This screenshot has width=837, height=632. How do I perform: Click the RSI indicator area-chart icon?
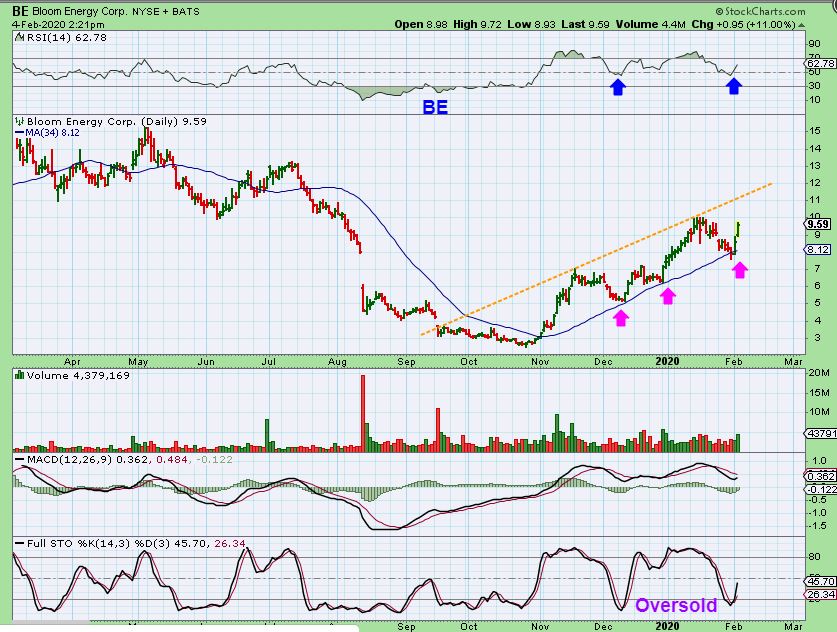tap(19, 37)
